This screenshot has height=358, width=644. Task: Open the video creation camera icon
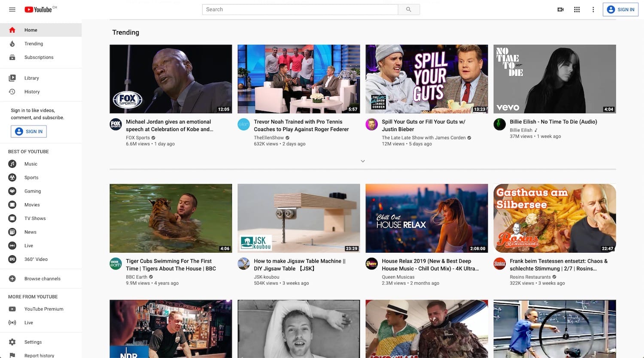tap(560, 9)
